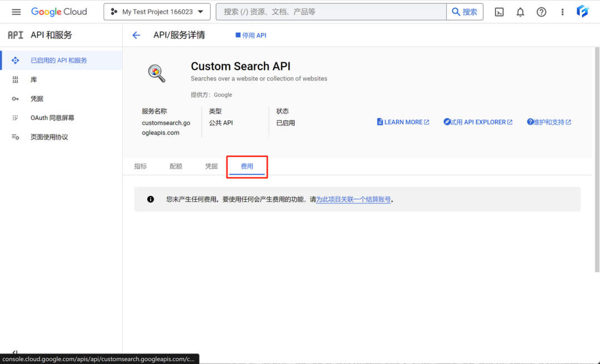Click the account avatar icon
Screen dimensions: 600x364
583,12
